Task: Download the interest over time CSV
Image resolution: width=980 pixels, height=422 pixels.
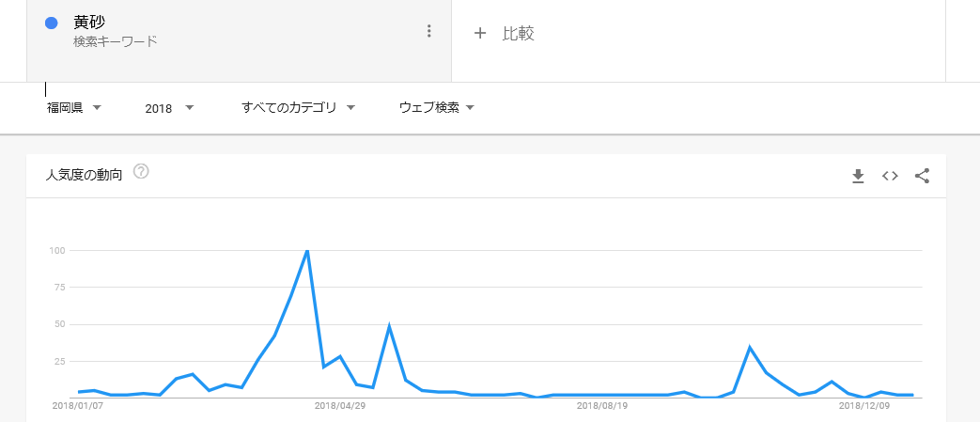Action: 858,177
